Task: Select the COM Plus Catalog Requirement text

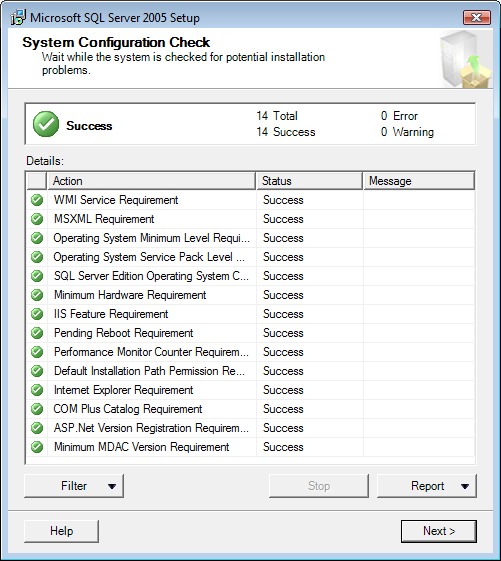Action: tap(128, 409)
